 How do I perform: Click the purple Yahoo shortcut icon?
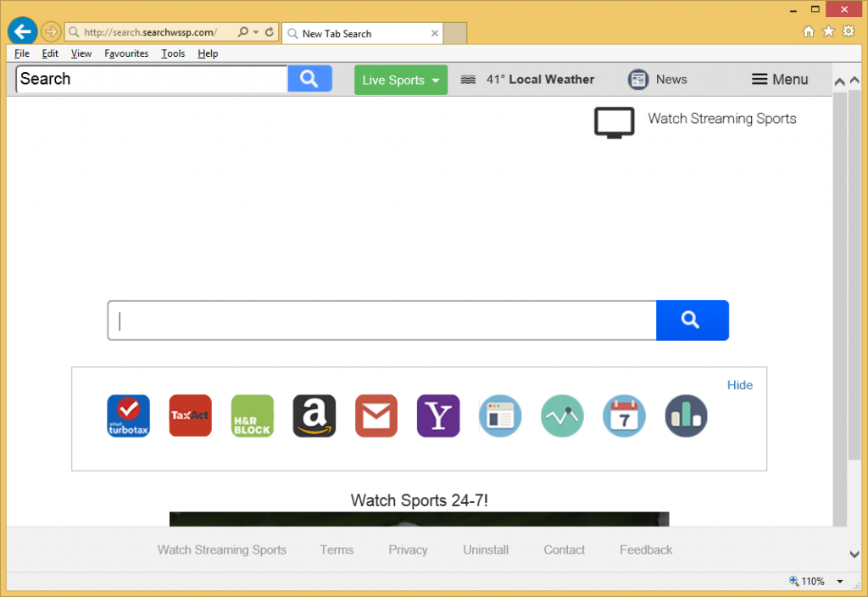pos(438,416)
